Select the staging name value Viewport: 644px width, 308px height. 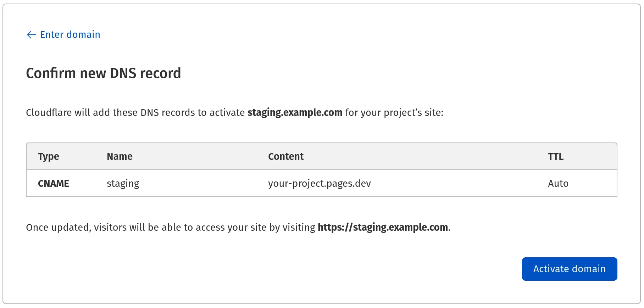coord(123,183)
